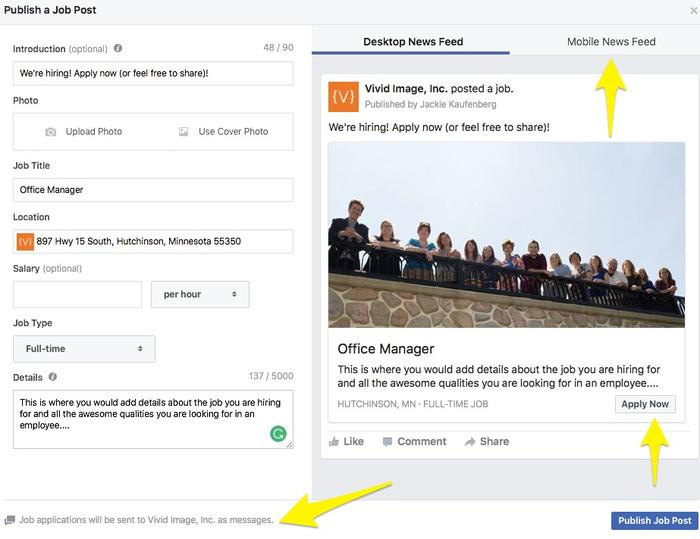Select the Desktop News Feed tab
Viewport: 700px width, 539px height.
(413, 42)
